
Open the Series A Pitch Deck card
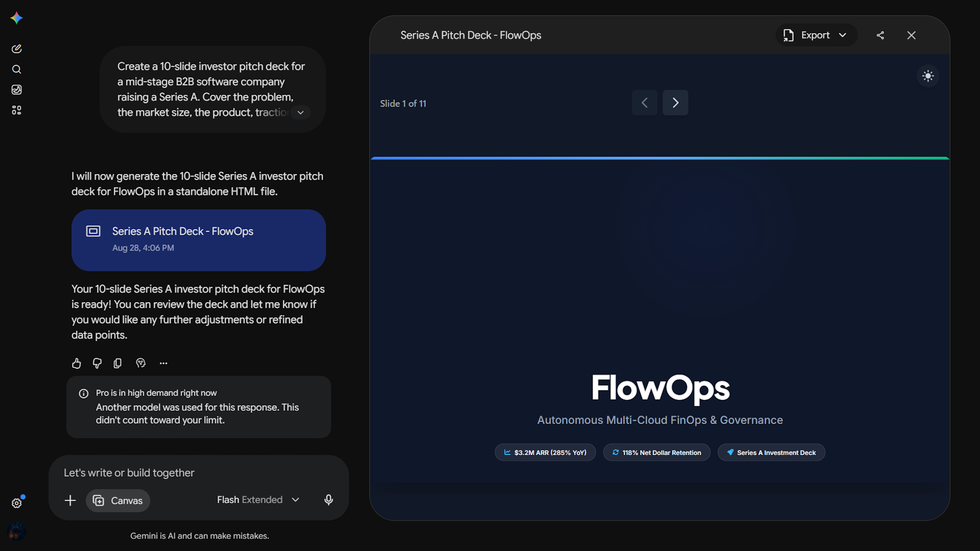199,240
